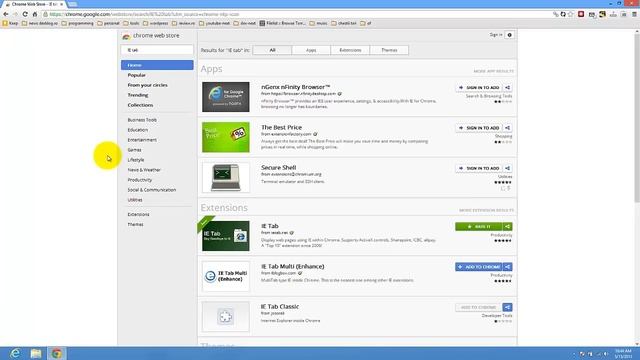Select the Apps results filter
Viewport: 640px width, 360px height.
point(311,50)
